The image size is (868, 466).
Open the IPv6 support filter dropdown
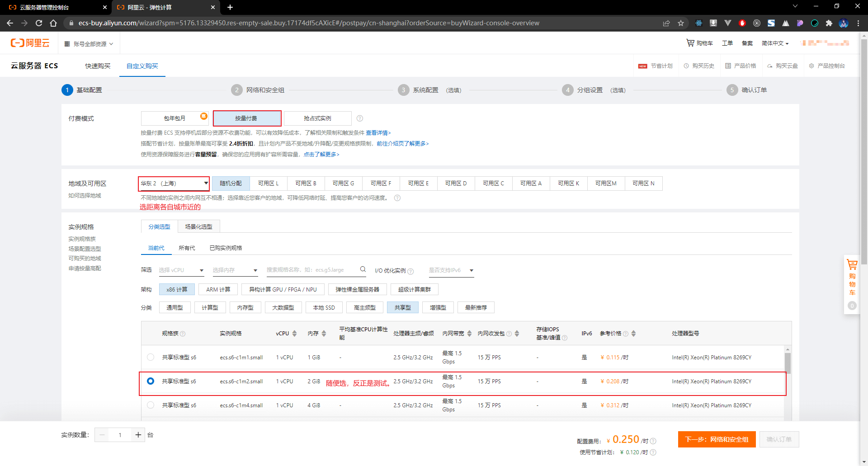pyautogui.click(x=451, y=270)
